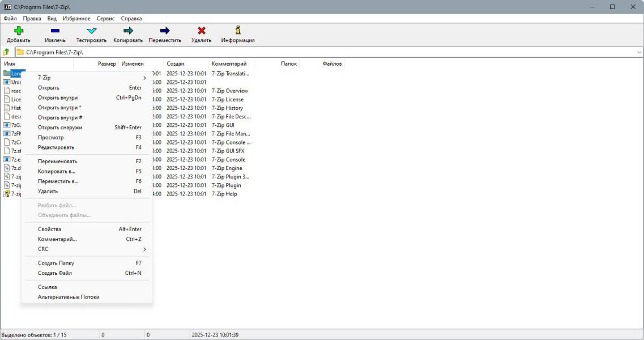Expand the CRC submenu entry

tap(91, 249)
